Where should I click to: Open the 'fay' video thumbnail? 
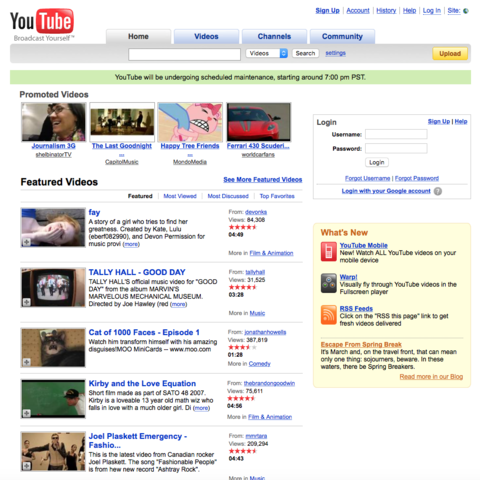[x=53, y=228]
